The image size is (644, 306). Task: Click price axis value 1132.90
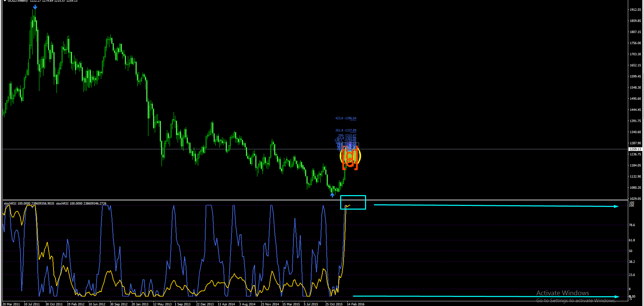tap(635, 177)
